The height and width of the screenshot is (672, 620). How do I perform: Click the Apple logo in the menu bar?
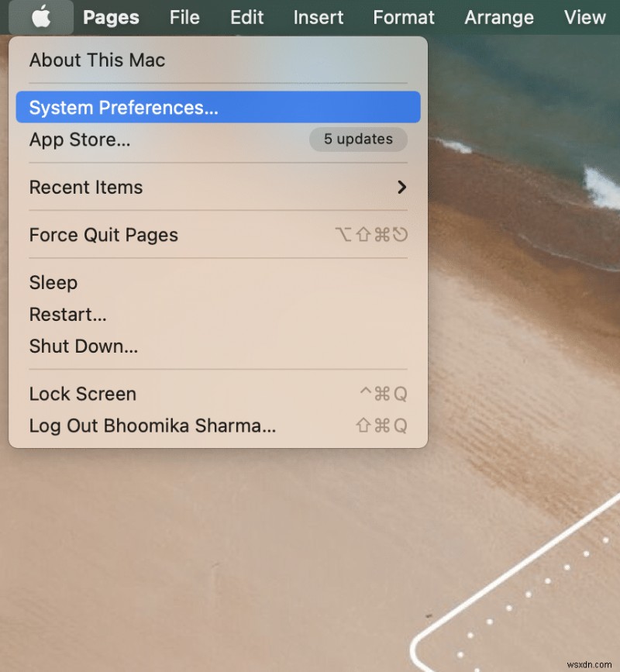tap(40, 17)
